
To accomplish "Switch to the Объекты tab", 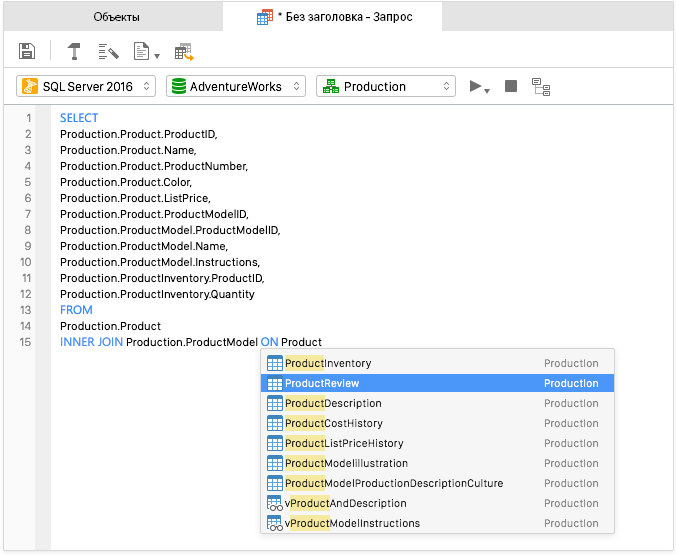I will tap(116, 17).
